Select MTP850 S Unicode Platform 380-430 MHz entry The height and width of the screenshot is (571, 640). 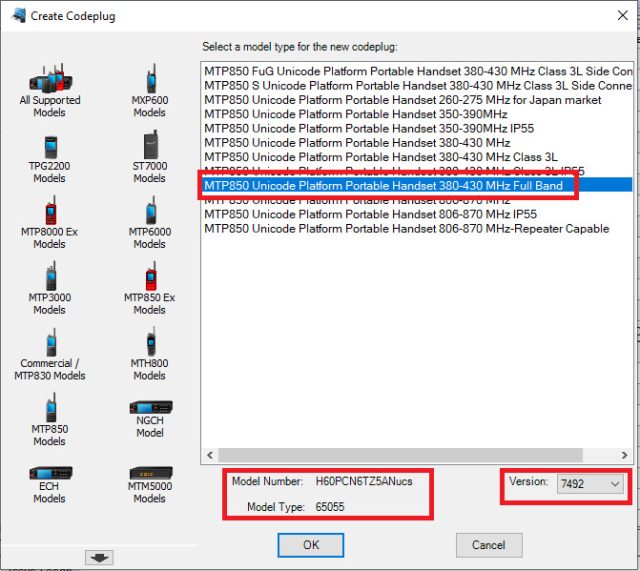pos(418,85)
